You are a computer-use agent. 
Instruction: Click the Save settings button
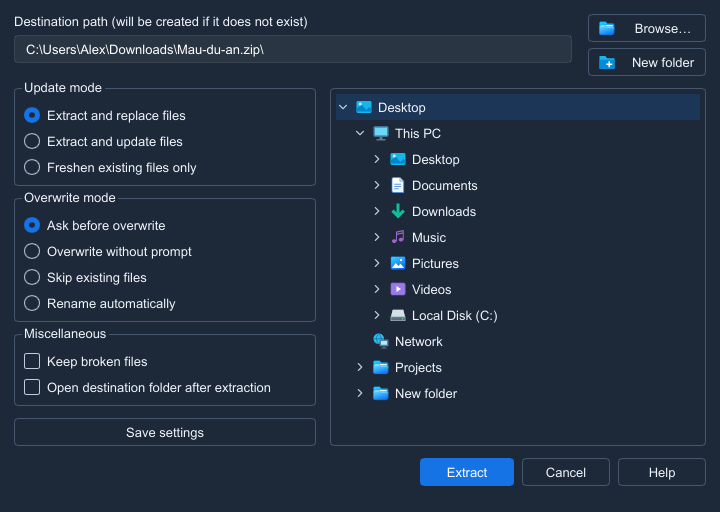tap(165, 432)
